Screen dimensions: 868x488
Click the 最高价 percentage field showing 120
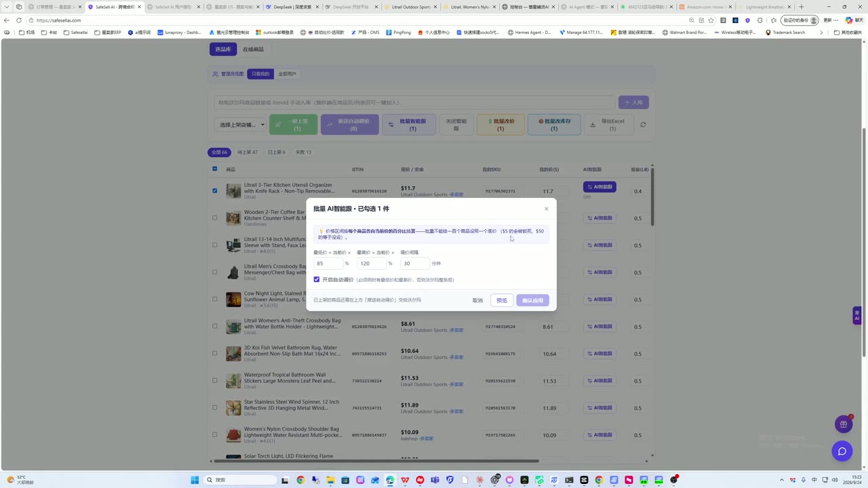click(372, 264)
